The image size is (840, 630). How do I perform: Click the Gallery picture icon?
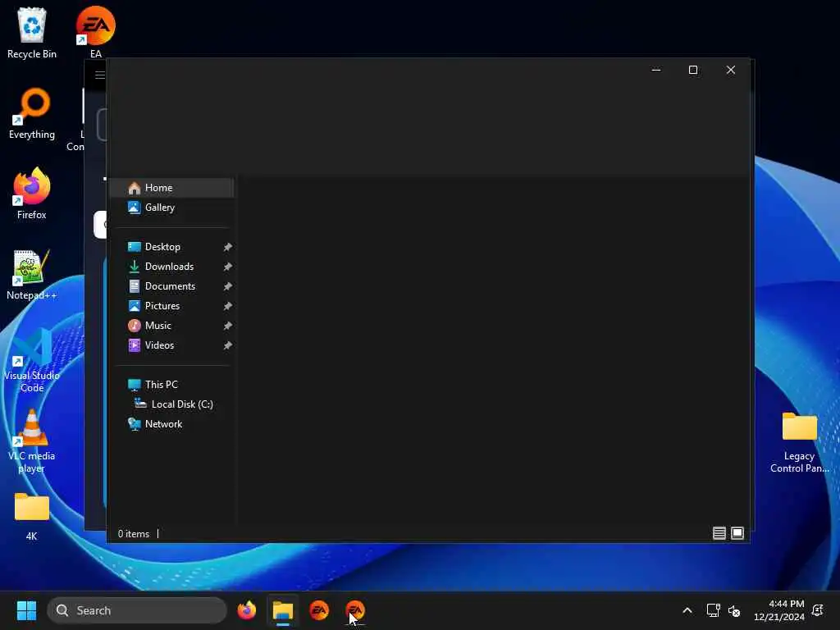point(135,208)
